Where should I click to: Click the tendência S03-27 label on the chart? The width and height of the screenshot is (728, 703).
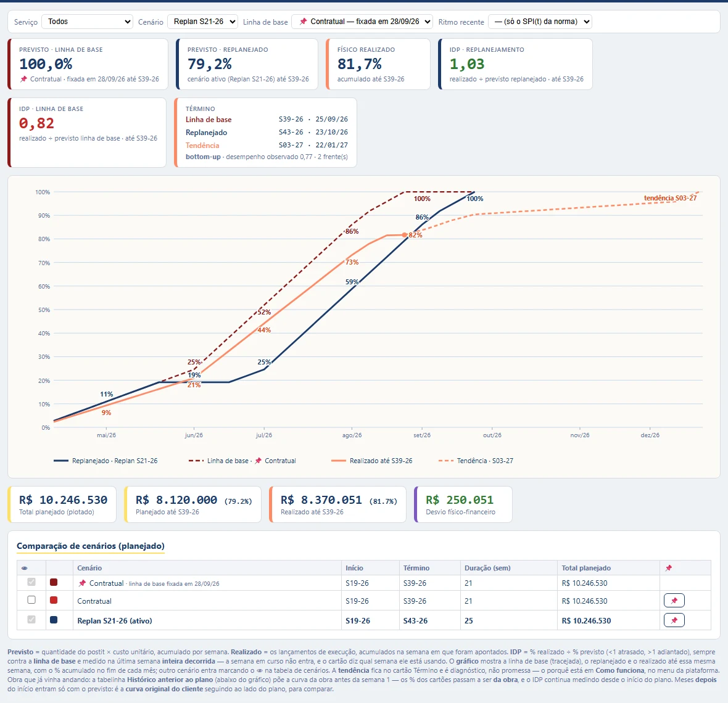click(670, 198)
